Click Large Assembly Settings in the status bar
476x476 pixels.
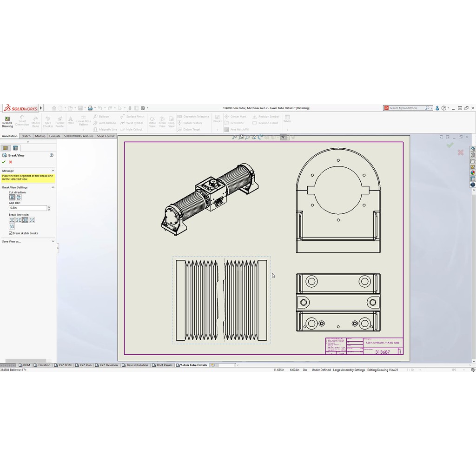[x=349, y=370]
